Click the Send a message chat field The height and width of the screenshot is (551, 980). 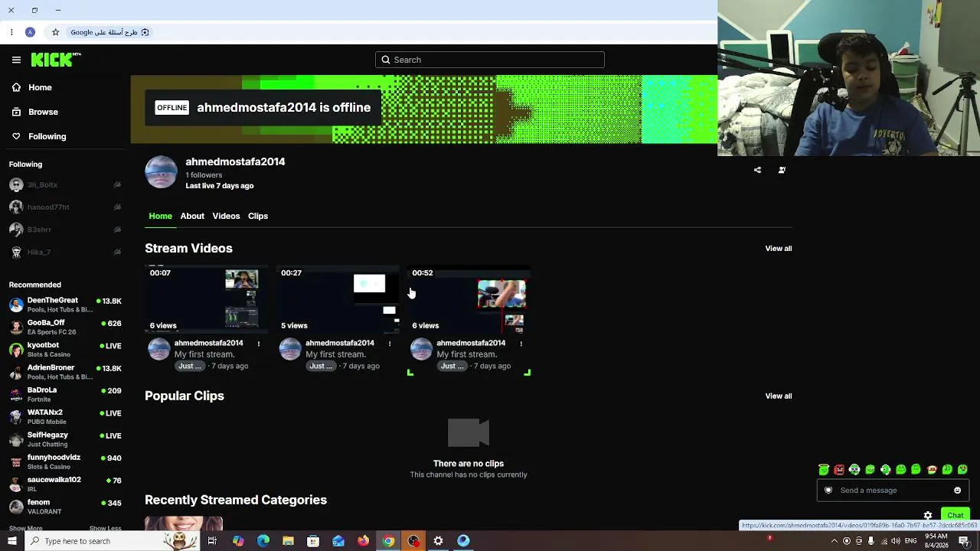[x=893, y=491]
